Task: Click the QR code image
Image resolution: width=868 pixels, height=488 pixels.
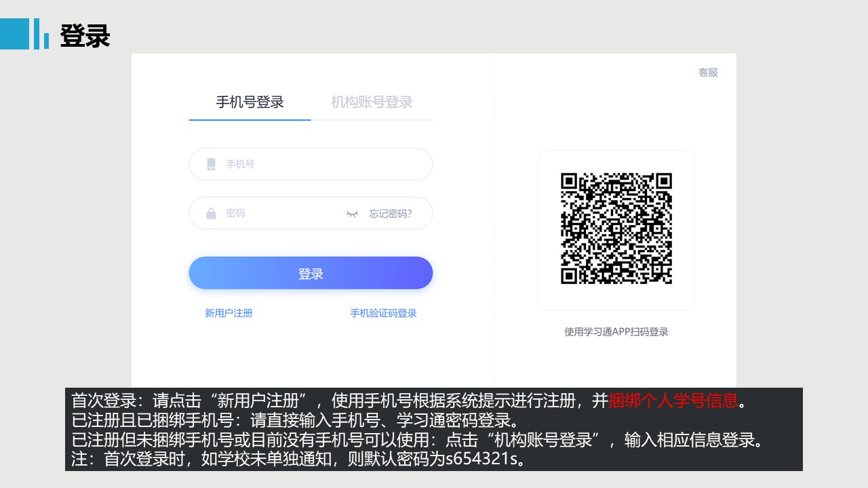Action: [x=616, y=228]
